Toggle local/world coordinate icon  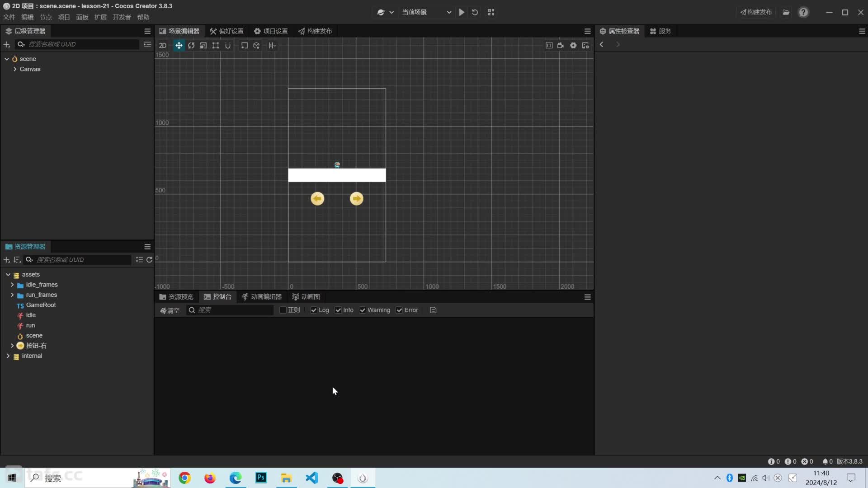point(256,46)
